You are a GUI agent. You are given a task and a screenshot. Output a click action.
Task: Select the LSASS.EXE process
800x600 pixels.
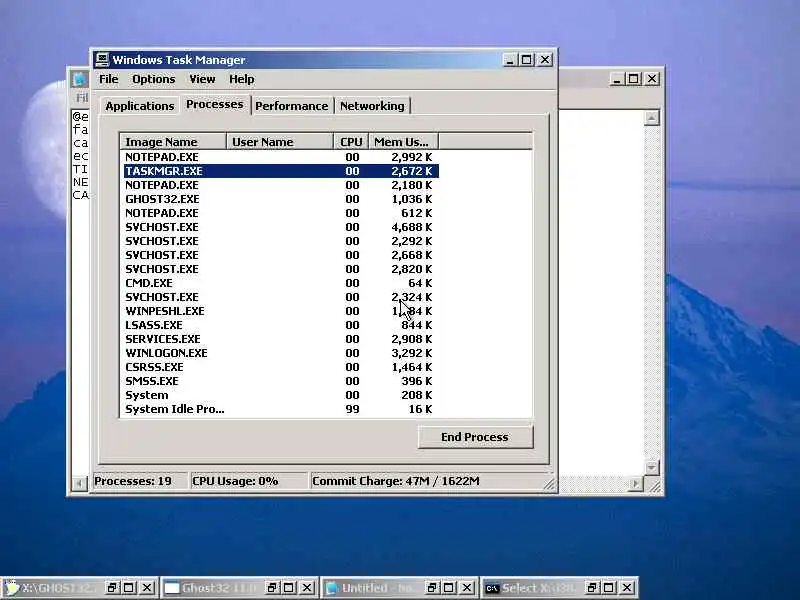[x=280, y=325]
